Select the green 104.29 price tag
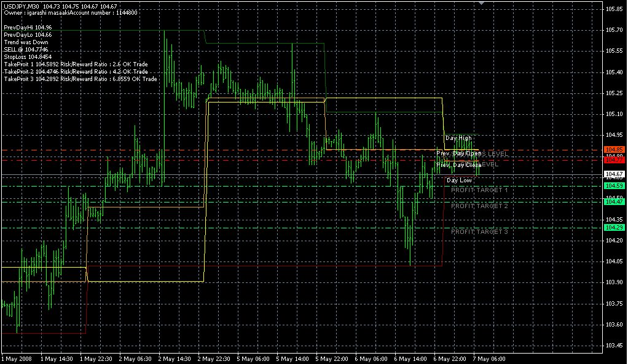 point(614,228)
